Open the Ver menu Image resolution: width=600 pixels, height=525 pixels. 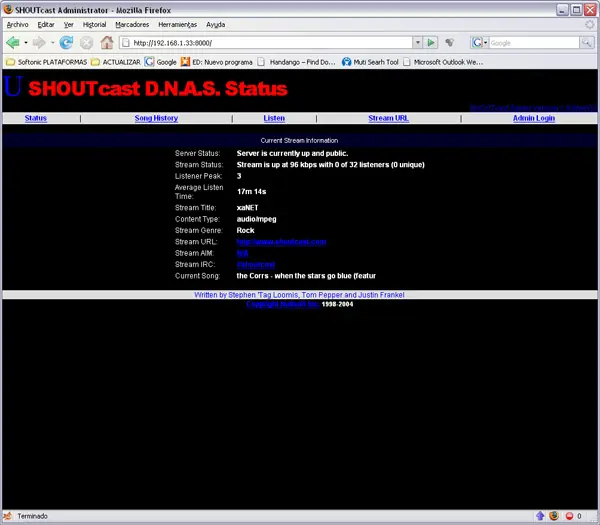(x=68, y=24)
